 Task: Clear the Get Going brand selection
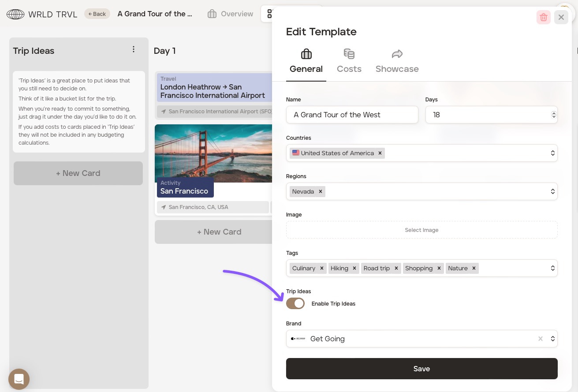click(540, 339)
